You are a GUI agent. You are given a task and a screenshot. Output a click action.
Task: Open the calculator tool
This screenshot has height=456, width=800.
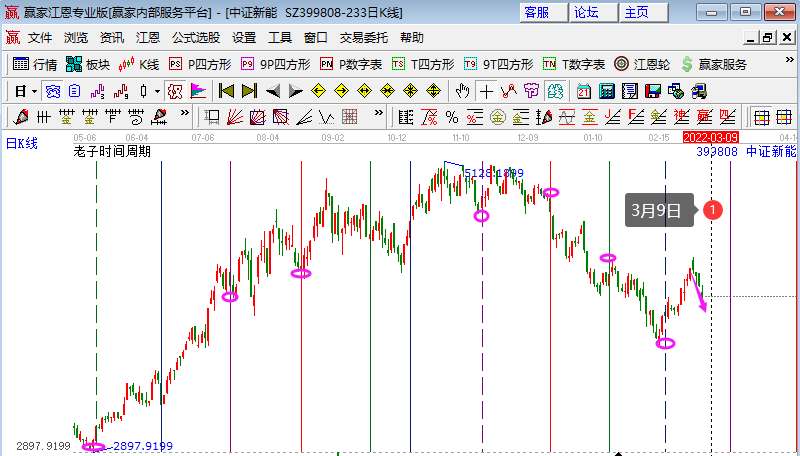607,92
